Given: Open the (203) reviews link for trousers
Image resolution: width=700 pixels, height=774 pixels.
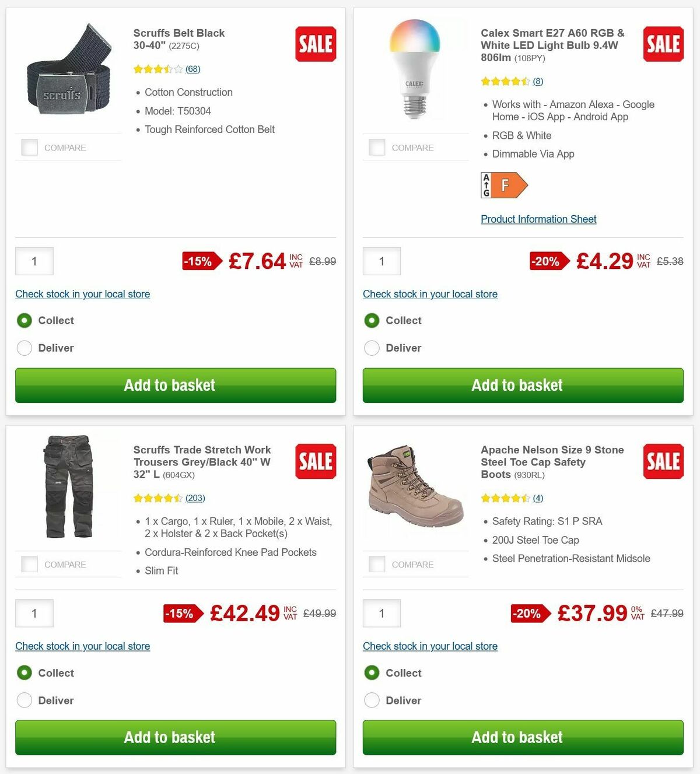Looking at the screenshot, I should [x=195, y=498].
